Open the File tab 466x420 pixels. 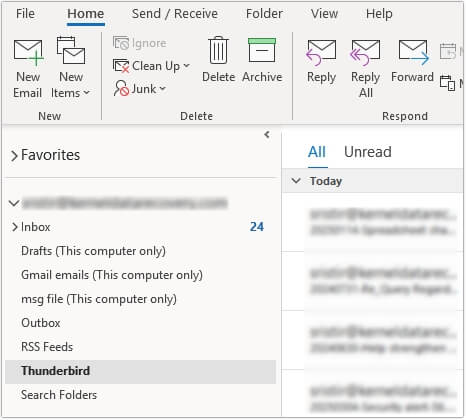(x=25, y=14)
